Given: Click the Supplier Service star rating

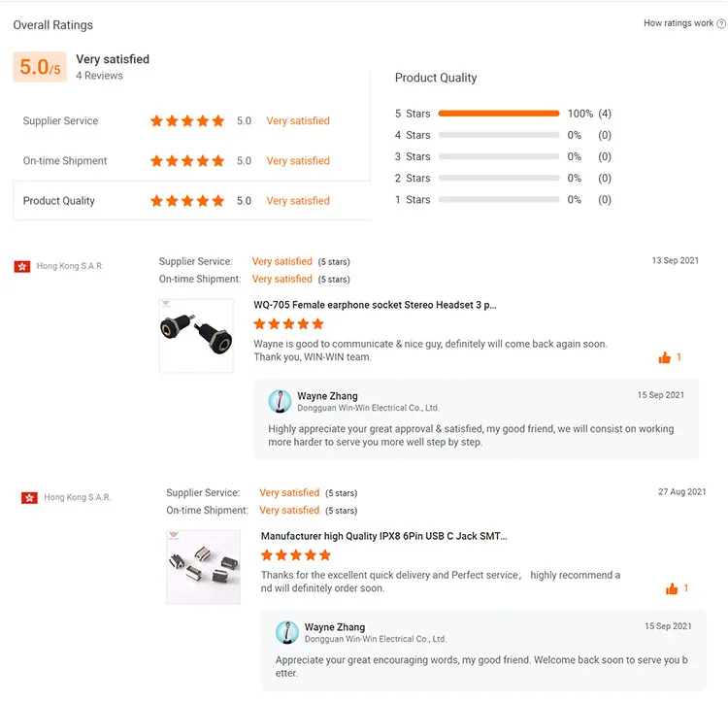Looking at the screenshot, I should [187, 121].
